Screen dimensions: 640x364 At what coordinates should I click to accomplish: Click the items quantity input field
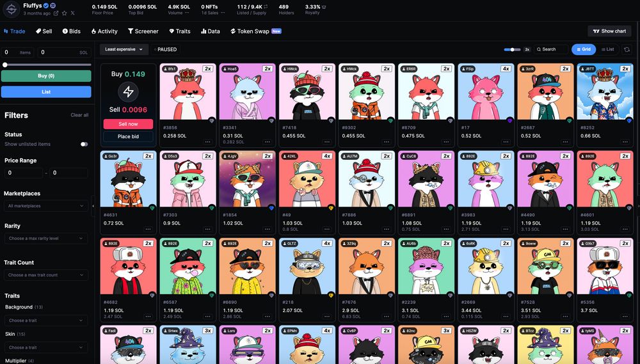click(x=19, y=52)
